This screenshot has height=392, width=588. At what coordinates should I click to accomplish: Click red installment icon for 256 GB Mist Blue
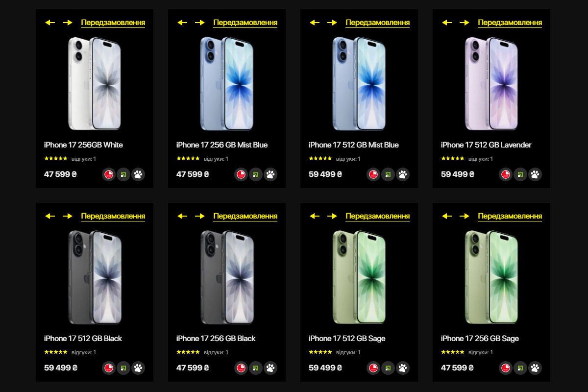(241, 174)
